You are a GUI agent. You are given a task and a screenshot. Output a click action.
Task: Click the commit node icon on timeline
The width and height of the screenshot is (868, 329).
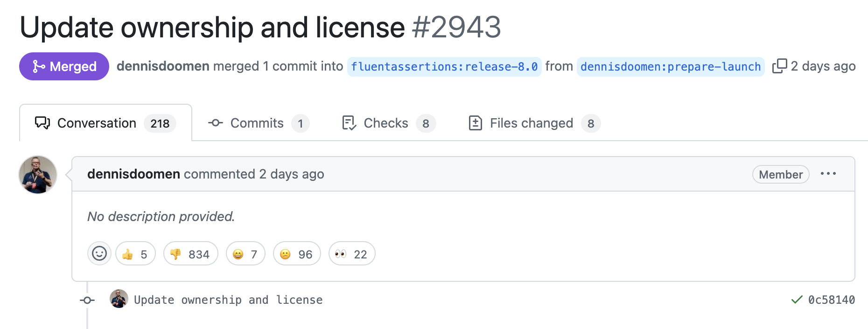point(87,300)
